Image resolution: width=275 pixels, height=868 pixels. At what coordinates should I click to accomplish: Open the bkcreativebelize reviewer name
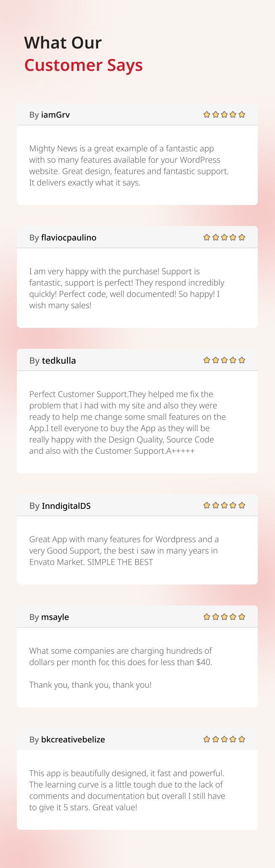73,740
